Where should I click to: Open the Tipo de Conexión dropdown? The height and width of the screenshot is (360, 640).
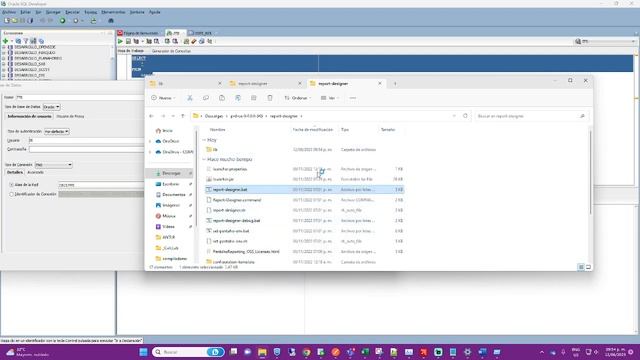(53, 164)
